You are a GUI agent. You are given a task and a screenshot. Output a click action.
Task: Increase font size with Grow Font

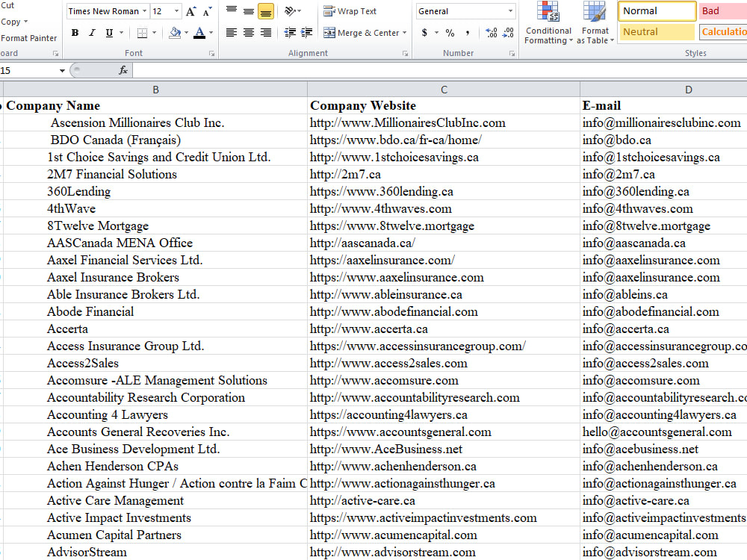190,11
